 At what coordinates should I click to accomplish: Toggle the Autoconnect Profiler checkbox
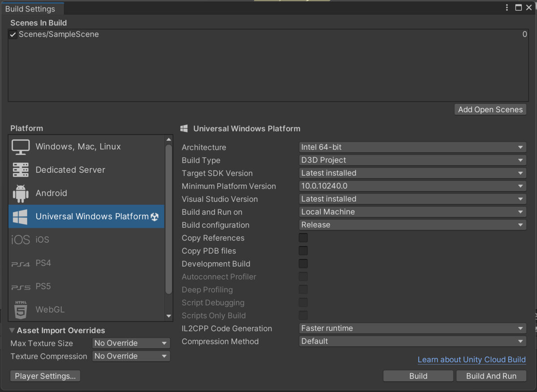pyautogui.click(x=303, y=277)
